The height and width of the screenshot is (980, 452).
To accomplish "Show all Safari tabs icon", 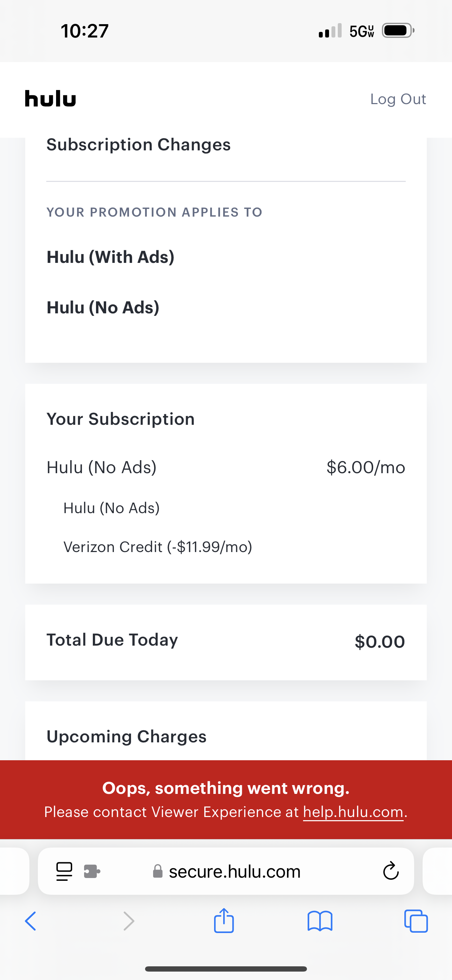I will (x=416, y=921).
